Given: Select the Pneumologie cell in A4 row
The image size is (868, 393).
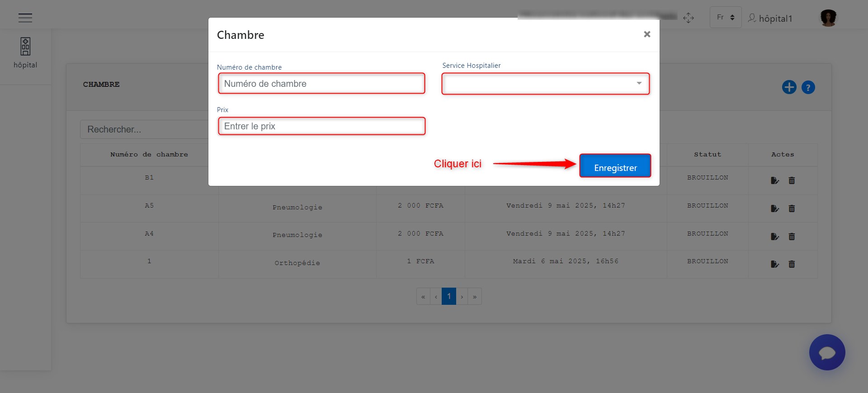Looking at the screenshot, I should 297,235.
